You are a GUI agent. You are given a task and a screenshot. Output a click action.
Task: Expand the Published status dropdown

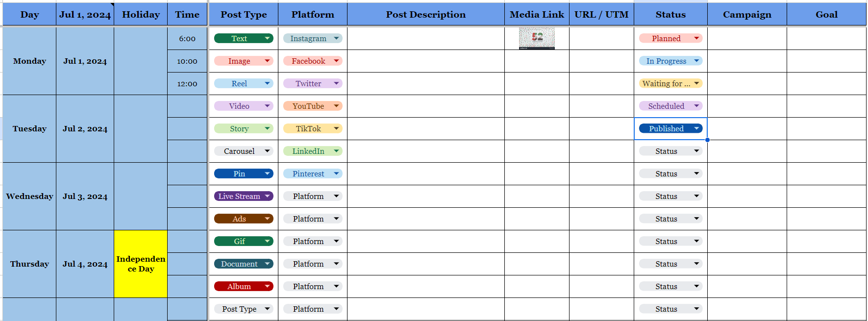(670, 128)
